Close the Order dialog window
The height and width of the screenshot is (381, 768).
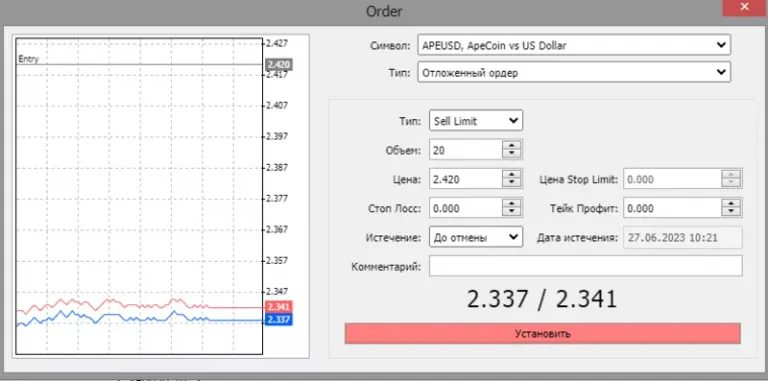coord(744,7)
